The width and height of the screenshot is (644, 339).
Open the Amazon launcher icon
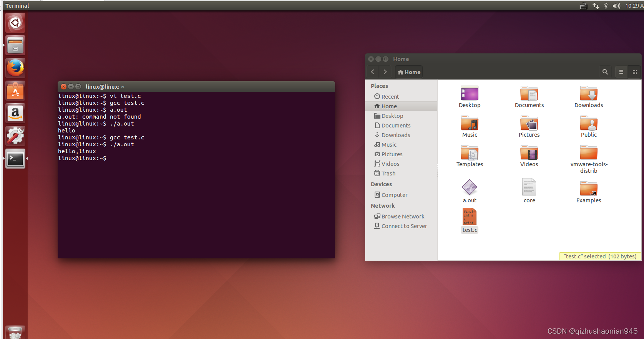[15, 113]
